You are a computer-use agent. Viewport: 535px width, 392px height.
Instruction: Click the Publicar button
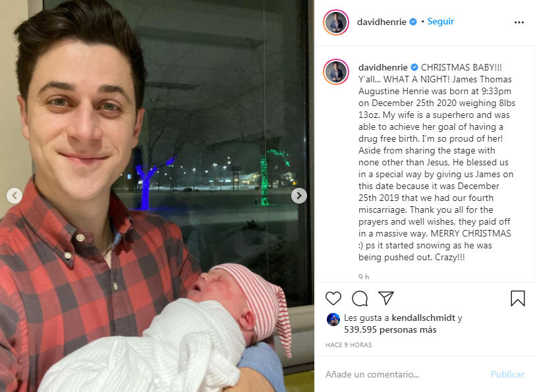tap(507, 374)
